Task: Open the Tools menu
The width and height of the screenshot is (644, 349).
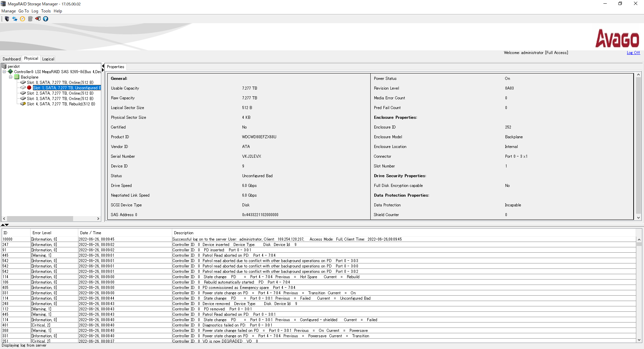Action: coord(46,11)
